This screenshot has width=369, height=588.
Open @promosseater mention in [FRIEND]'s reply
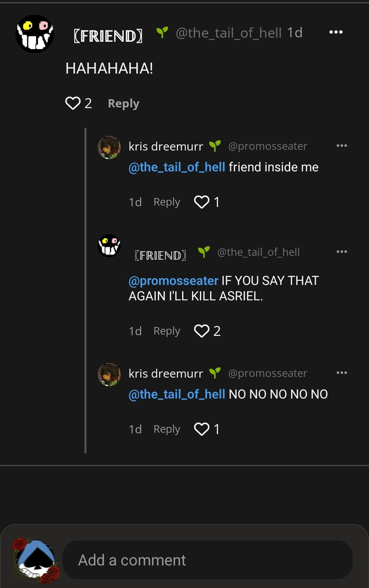173,281
